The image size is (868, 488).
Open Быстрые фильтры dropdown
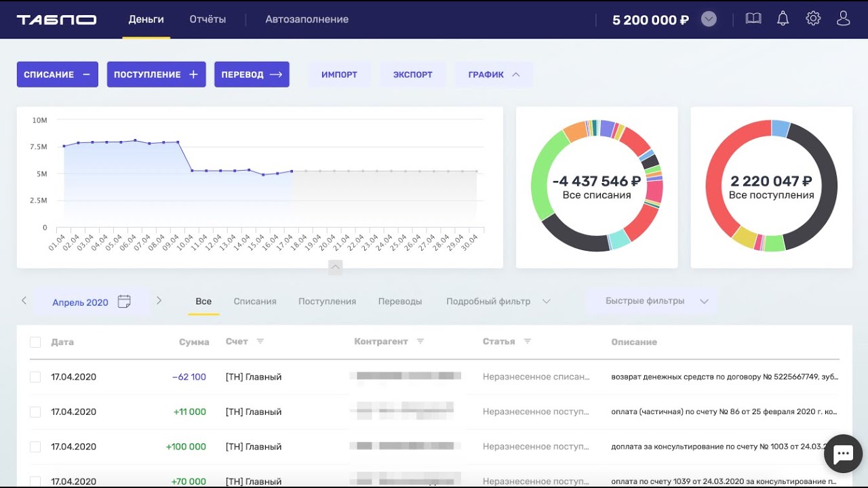click(x=653, y=301)
